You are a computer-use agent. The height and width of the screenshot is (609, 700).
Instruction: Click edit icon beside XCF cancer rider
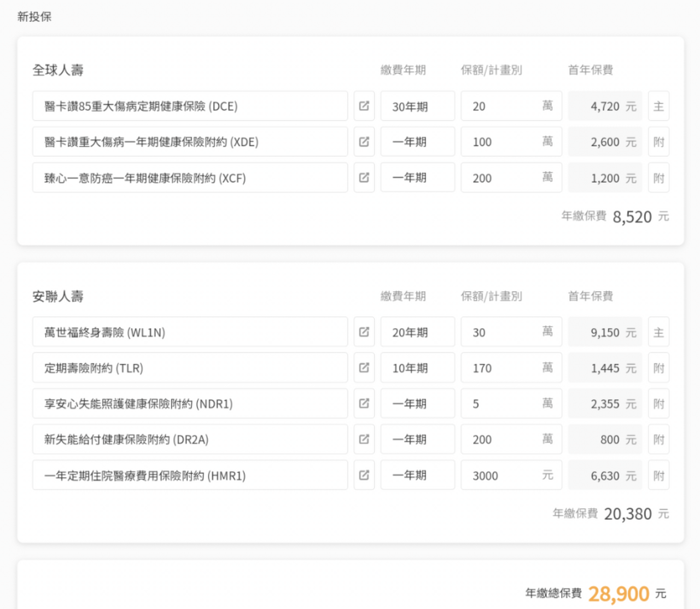tap(364, 178)
